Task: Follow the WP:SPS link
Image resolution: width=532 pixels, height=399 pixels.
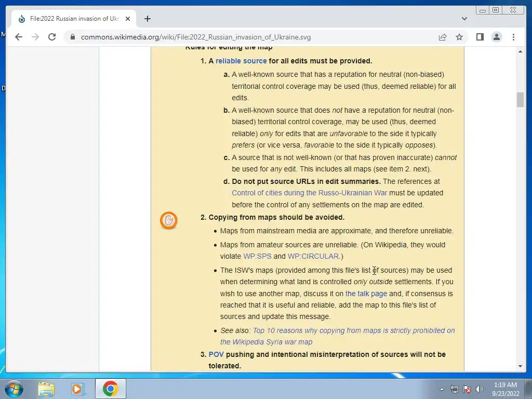Action: [257, 257]
